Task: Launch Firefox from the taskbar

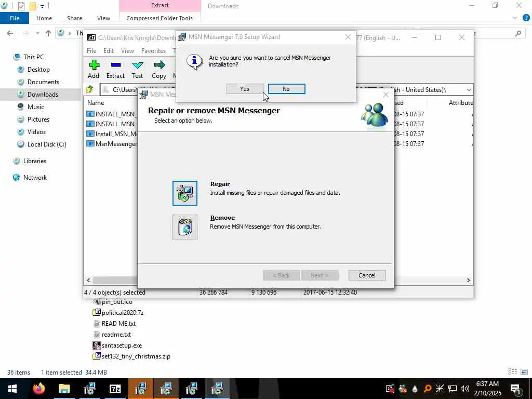Action: [38, 389]
